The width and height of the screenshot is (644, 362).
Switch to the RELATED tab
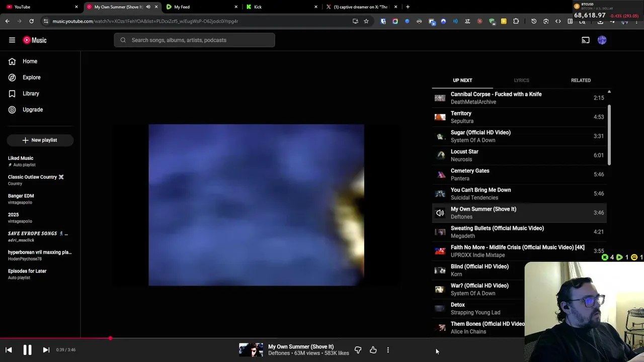click(581, 80)
